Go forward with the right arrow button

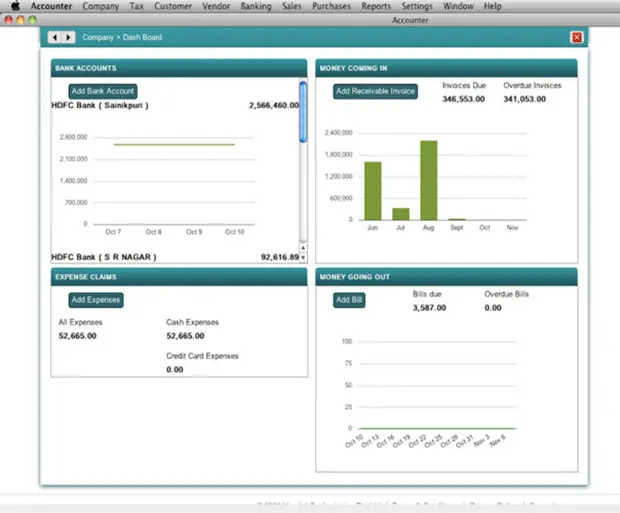point(68,37)
